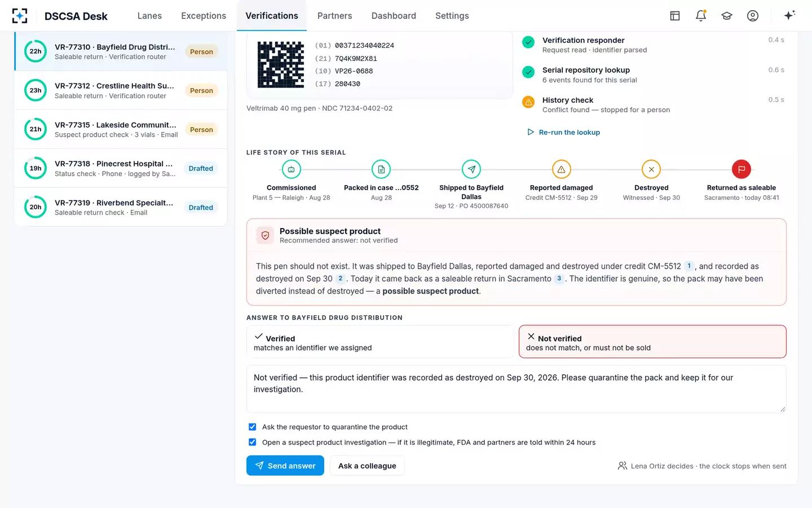This screenshot has width=812, height=508.
Task: Click the answer message text area
Action: (516, 389)
